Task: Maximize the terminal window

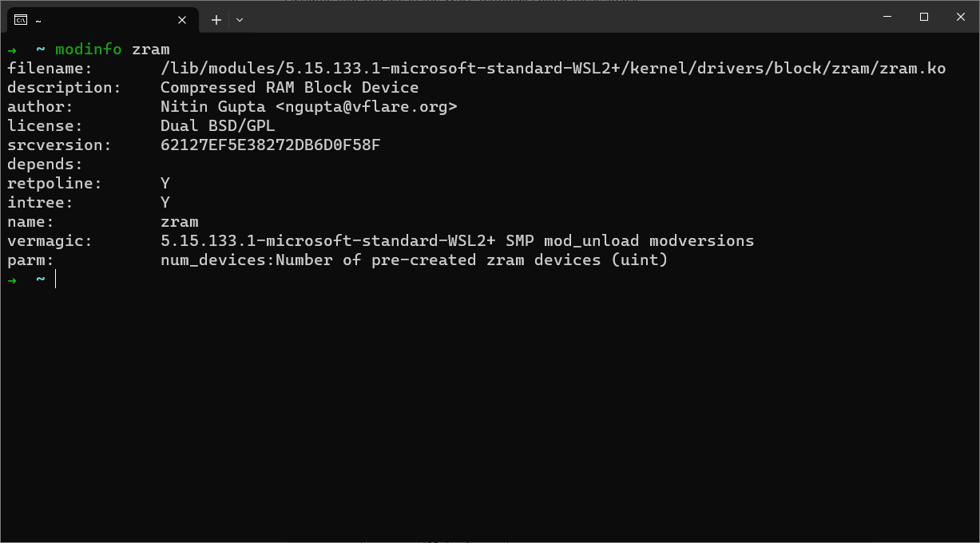Action: click(x=924, y=17)
